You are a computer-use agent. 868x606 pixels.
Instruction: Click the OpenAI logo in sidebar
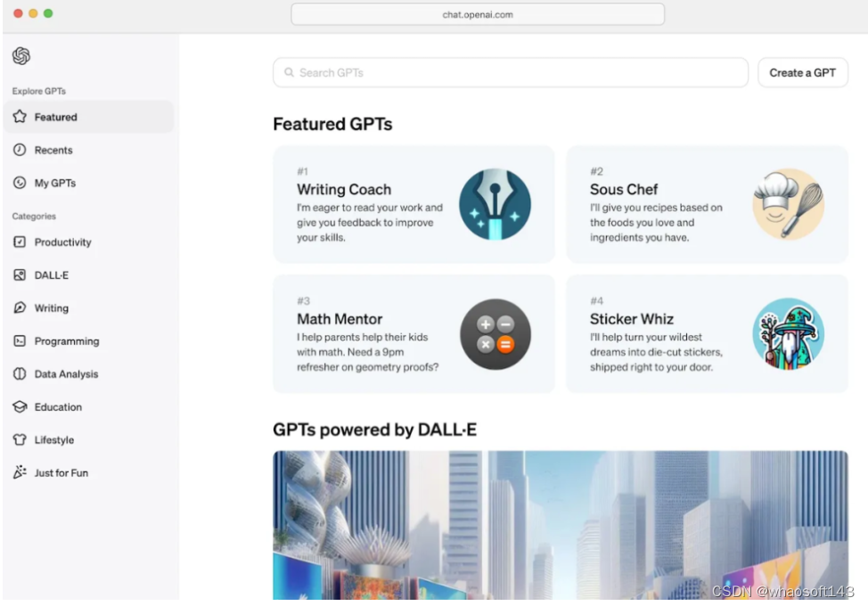(21, 56)
